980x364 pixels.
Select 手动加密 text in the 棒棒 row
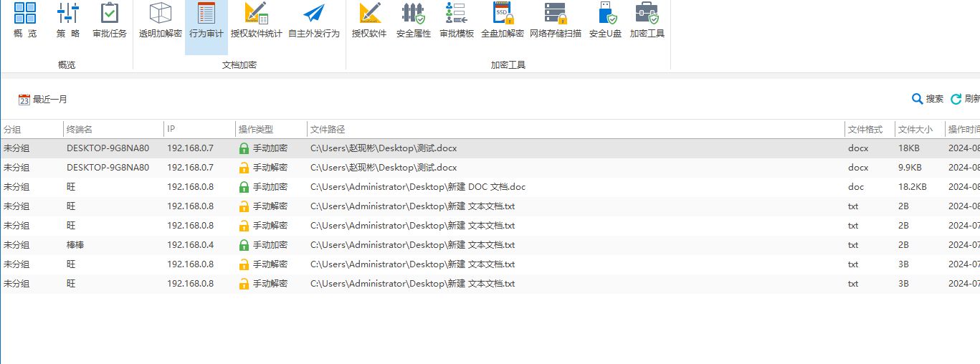(x=270, y=245)
